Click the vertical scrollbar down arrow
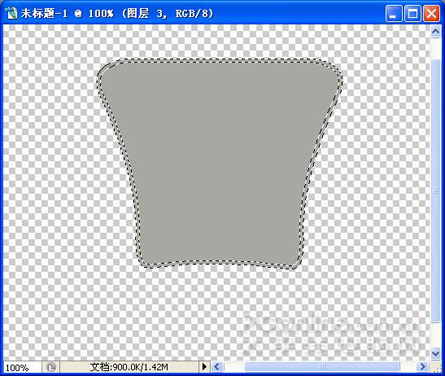Viewport: 445px width, 376px height. 435,353
